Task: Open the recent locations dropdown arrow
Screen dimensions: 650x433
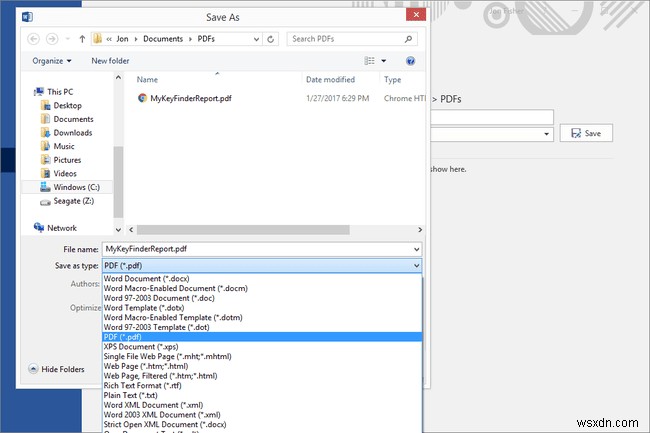Action: (68, 39)
